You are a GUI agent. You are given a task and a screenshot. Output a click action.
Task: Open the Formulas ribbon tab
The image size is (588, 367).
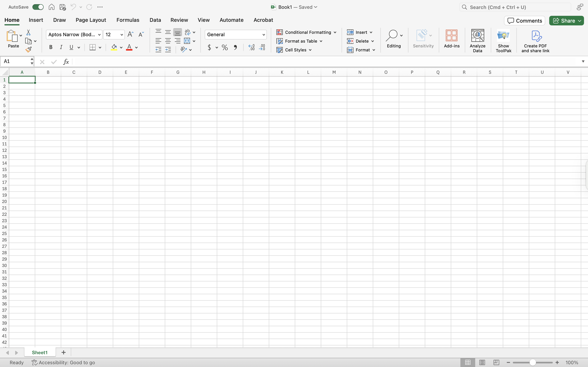pyautogui.click(x=128, y=20)
